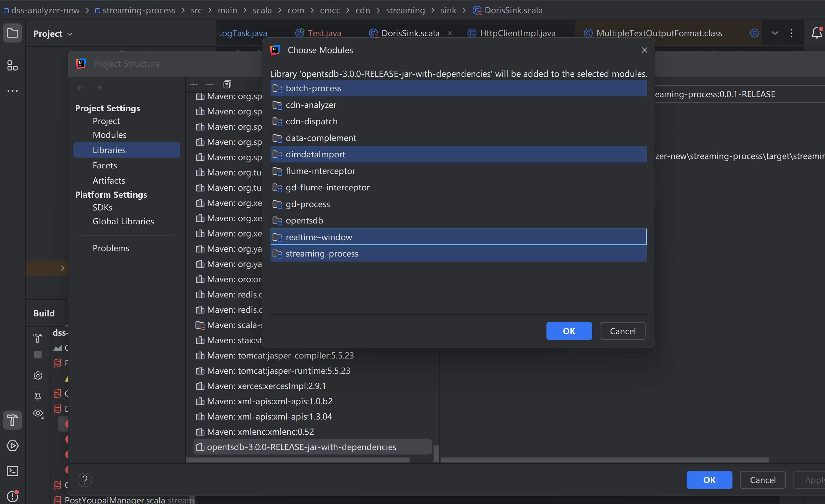
Task: Confirm Choose Modules with OK
Action: 569,331
